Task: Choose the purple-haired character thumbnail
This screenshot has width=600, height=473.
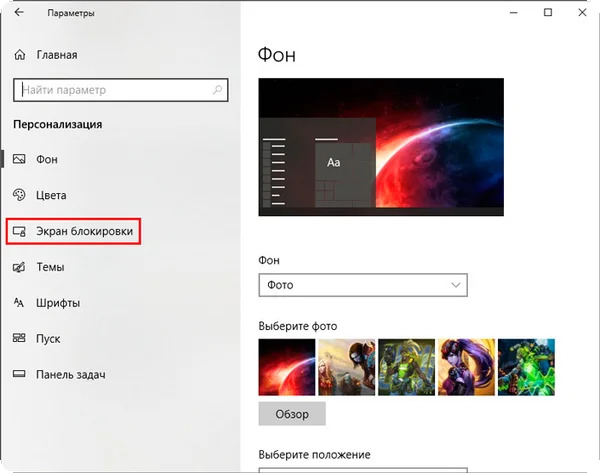Action: pyautogui.click(x=466, y=367)
